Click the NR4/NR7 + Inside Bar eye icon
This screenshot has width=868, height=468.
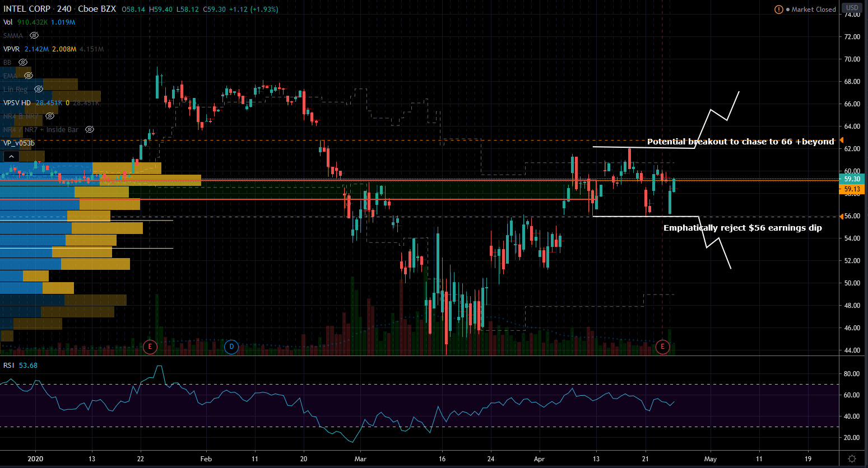click(x=89, y=129)
